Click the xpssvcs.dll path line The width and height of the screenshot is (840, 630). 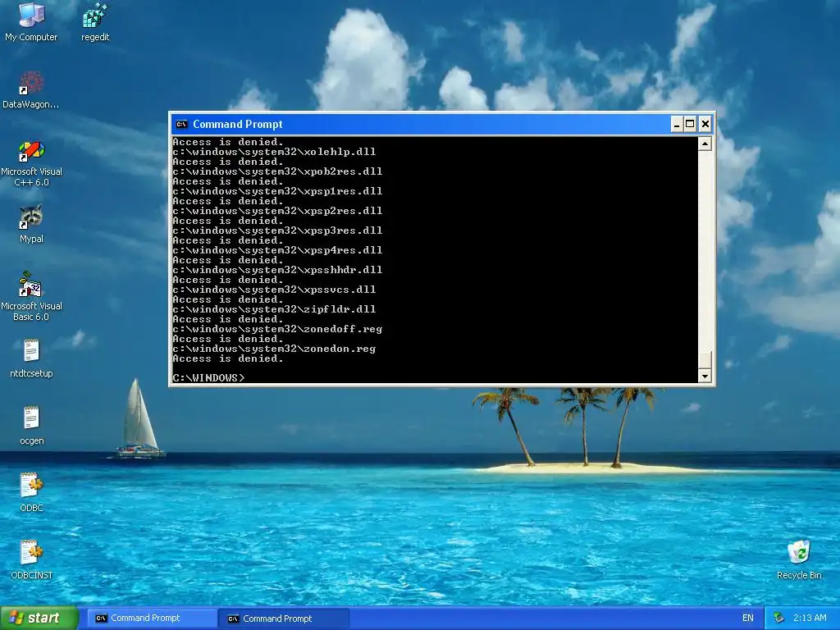point(274,290)
